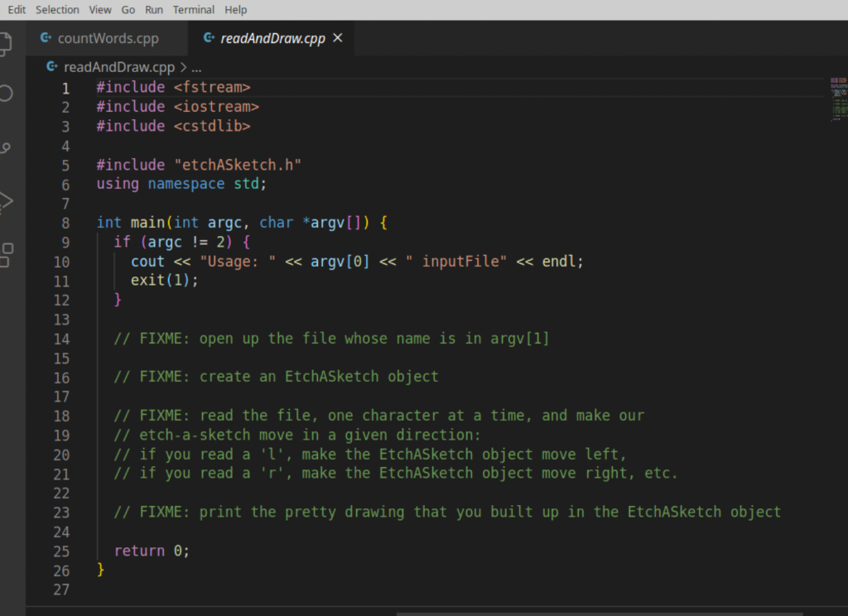Place cursor on "#include <fstream>"
The height and width of the screenshot is (616, 848).
point(174,87)
